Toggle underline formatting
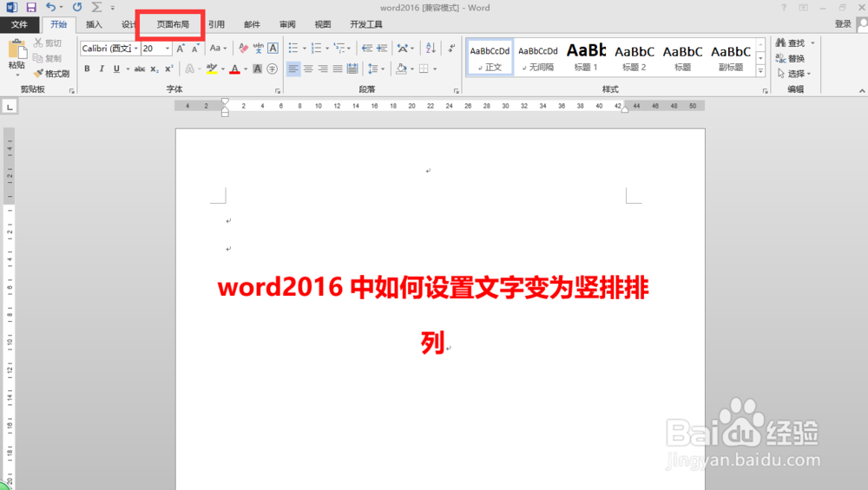 116,69
